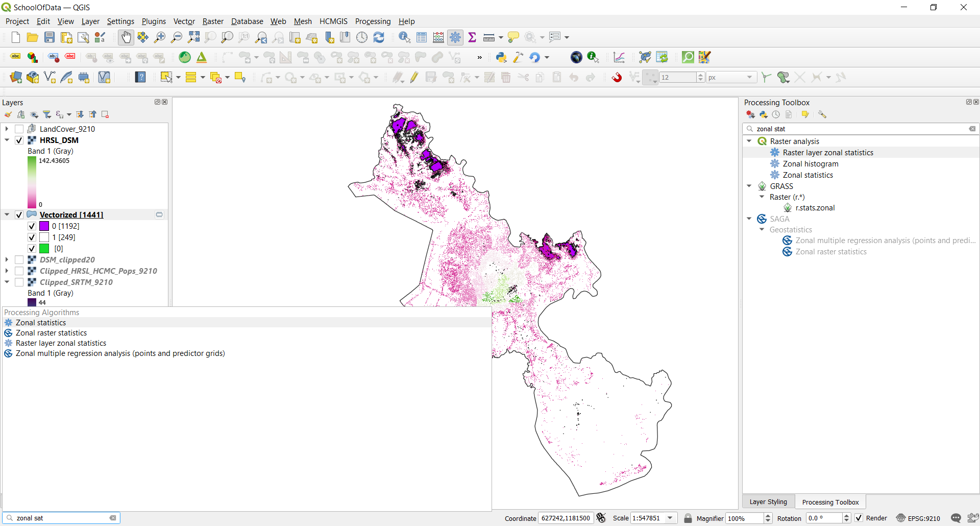The height and width of the screenshot is (526, 980).
Task: Click the Refresh map icon
Action: pos(379,37)
